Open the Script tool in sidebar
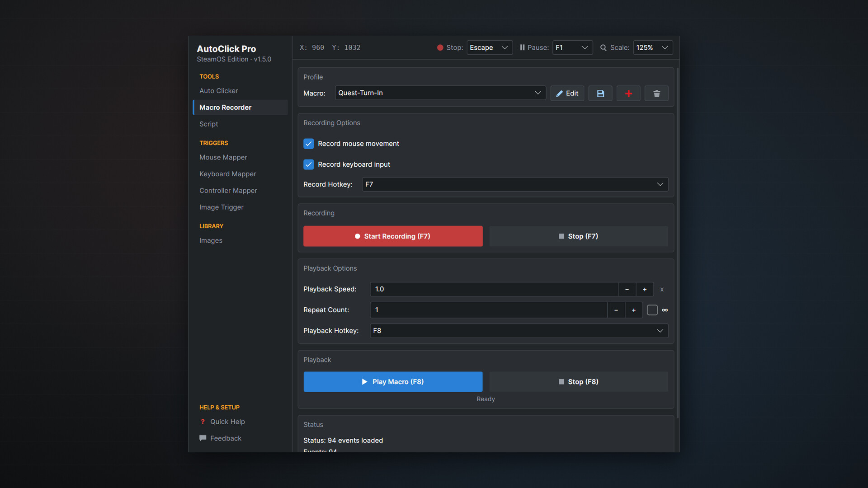Image resolution: width=868 pixels, height=488 pixels. point(240,124)
